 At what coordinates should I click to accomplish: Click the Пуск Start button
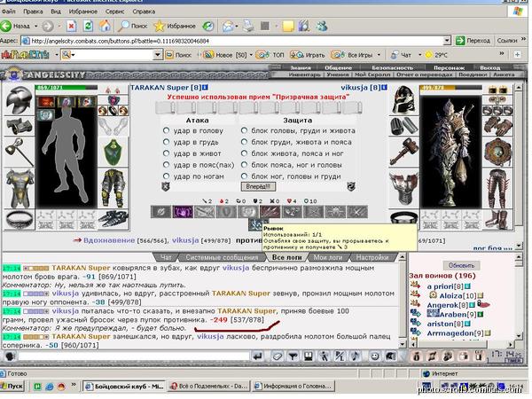(x=12, y=386)
